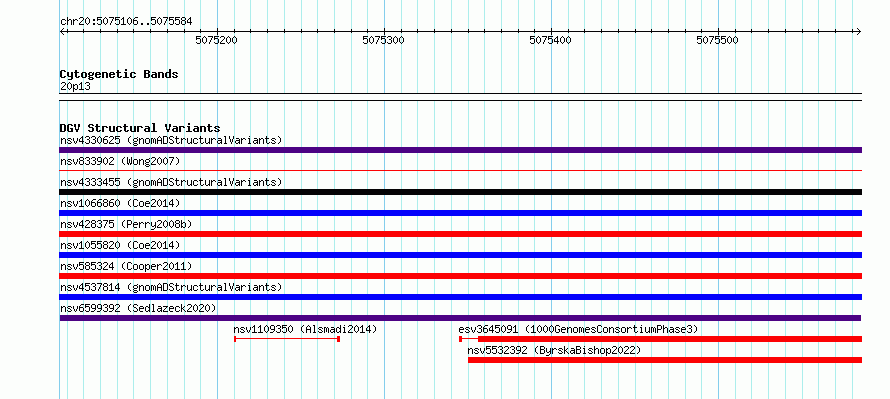Viewport: 890px width, 399px height.
Task: Open esv3645091 1000GenomesConsortiumPhase3 label
Action: 578,329
